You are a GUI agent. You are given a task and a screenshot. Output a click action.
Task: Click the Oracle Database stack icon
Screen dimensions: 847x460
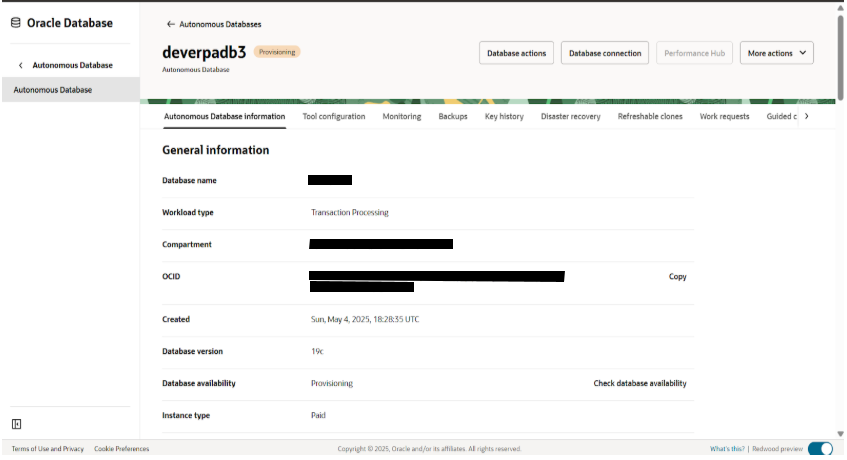coord(16,23)
